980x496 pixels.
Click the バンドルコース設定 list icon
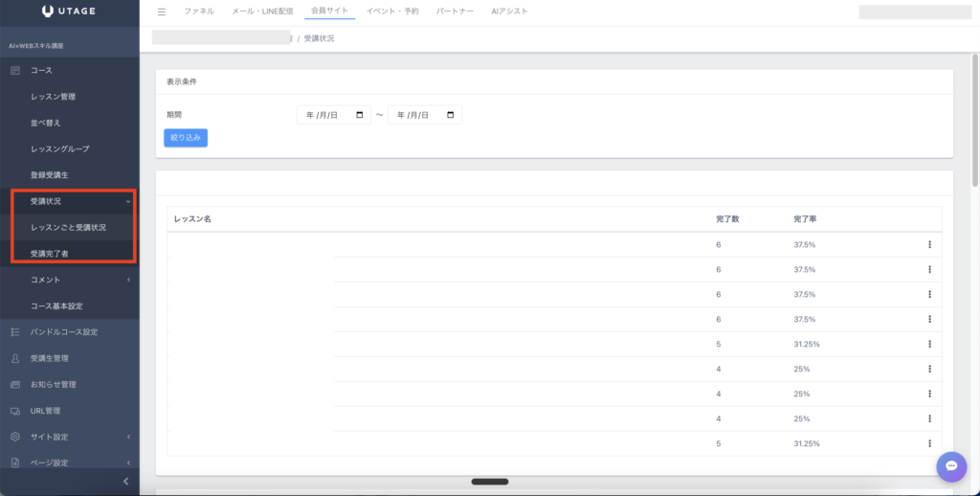pos(15,332)
